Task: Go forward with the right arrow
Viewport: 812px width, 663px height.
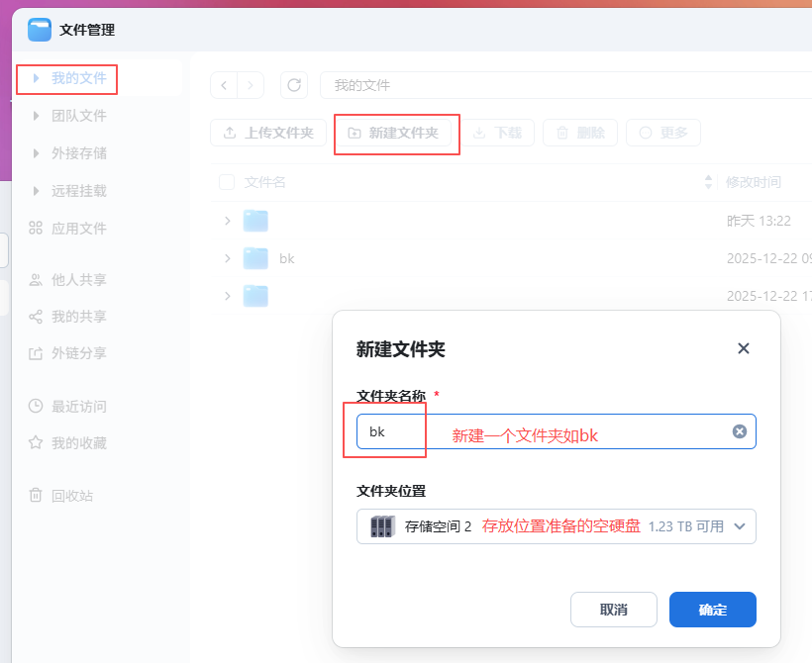Action: [x=251, y=85]
